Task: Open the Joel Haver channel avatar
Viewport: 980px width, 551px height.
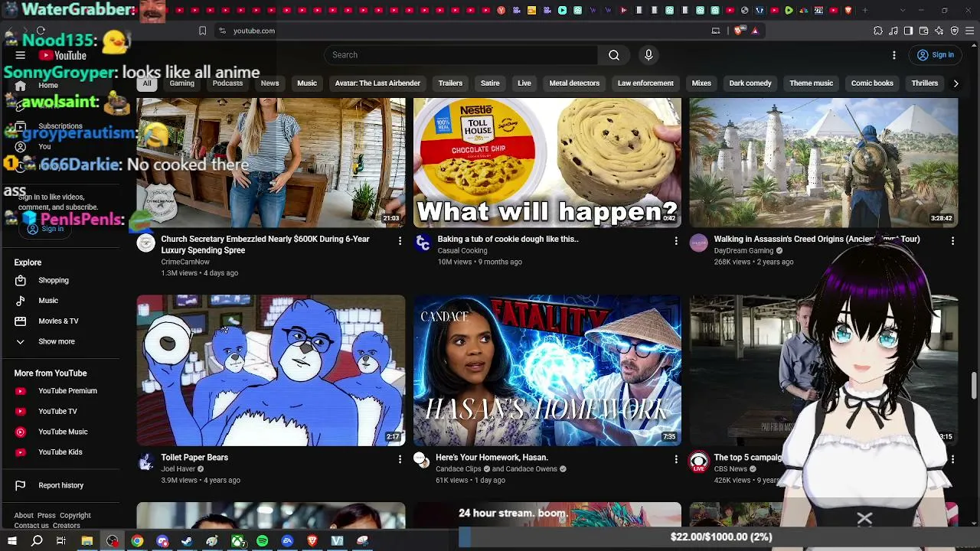Action: [x=145, y=461]
